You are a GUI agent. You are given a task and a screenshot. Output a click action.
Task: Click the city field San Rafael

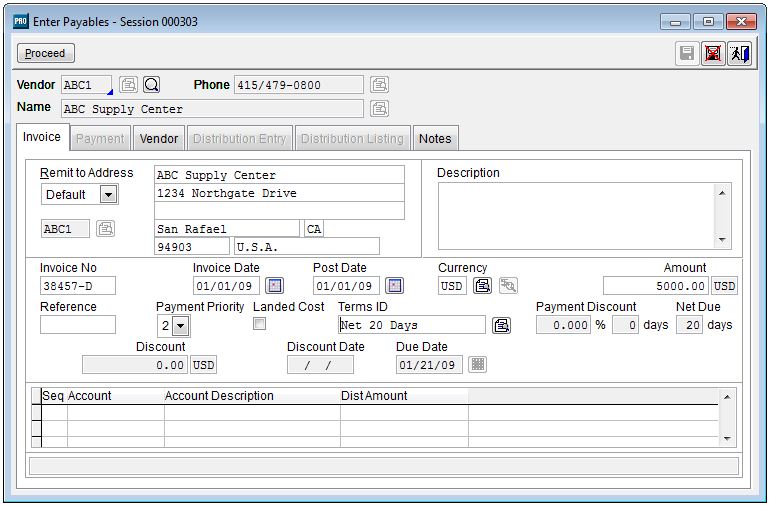(x=227, y=229)
